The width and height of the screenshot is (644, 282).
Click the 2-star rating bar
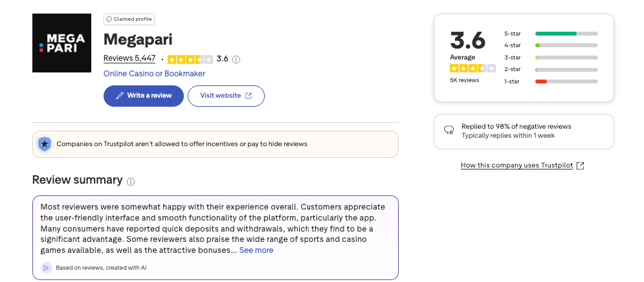pos(566,69)
